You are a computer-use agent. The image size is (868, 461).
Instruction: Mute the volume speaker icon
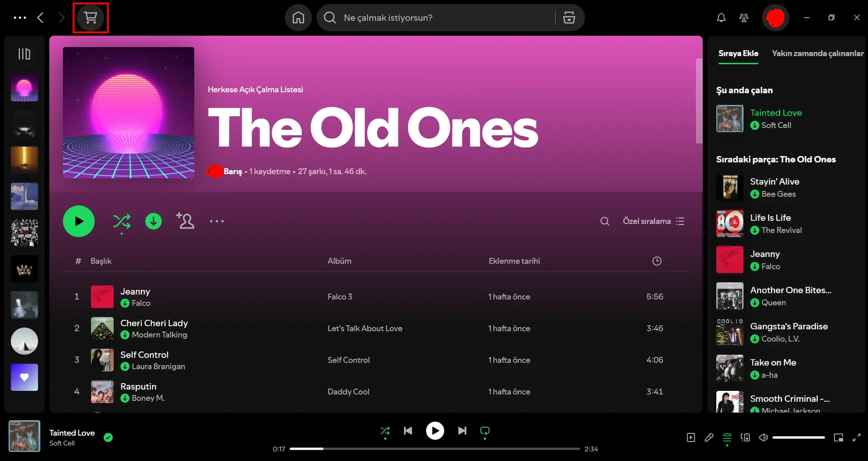763,437
